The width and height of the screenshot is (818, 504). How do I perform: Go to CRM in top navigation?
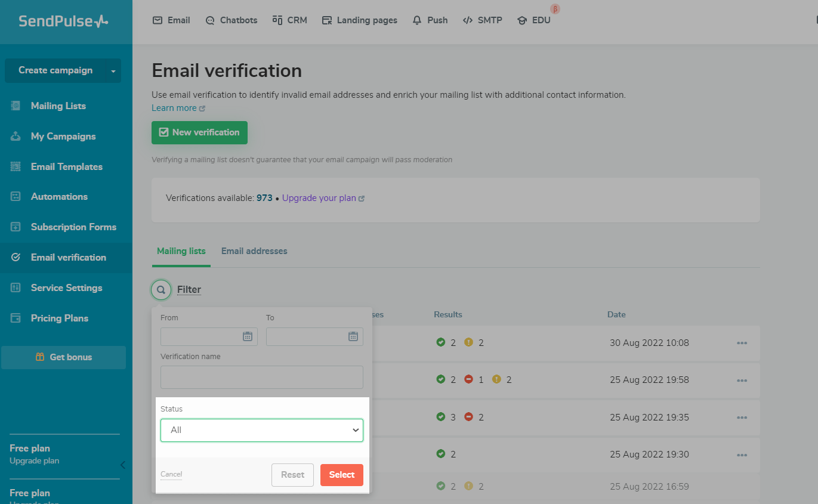pyautogui.click(x=289, y=20)
